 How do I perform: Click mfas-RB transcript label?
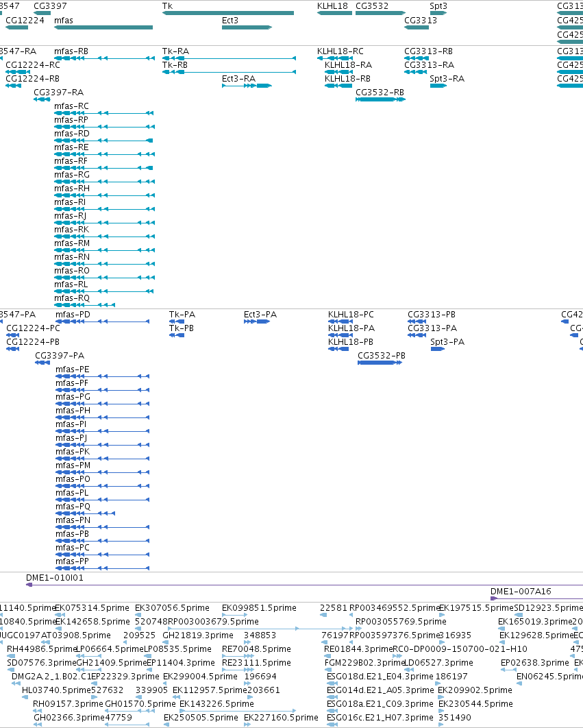71,51
